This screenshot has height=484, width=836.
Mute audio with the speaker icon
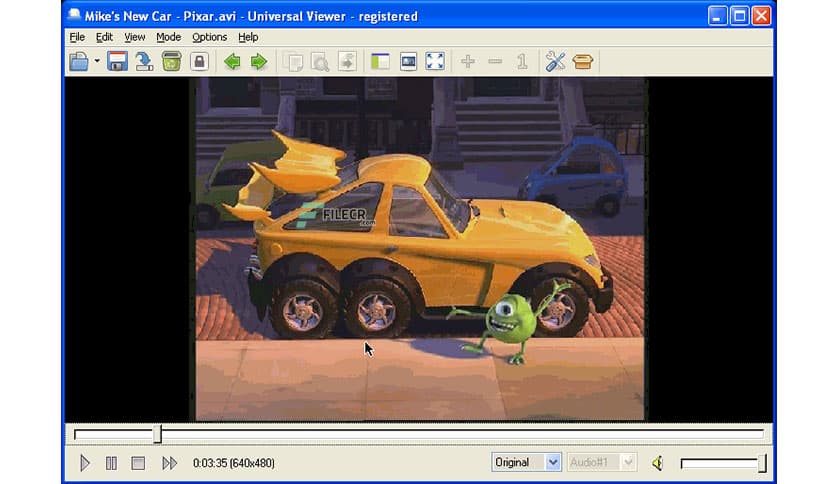coord(657,463)
